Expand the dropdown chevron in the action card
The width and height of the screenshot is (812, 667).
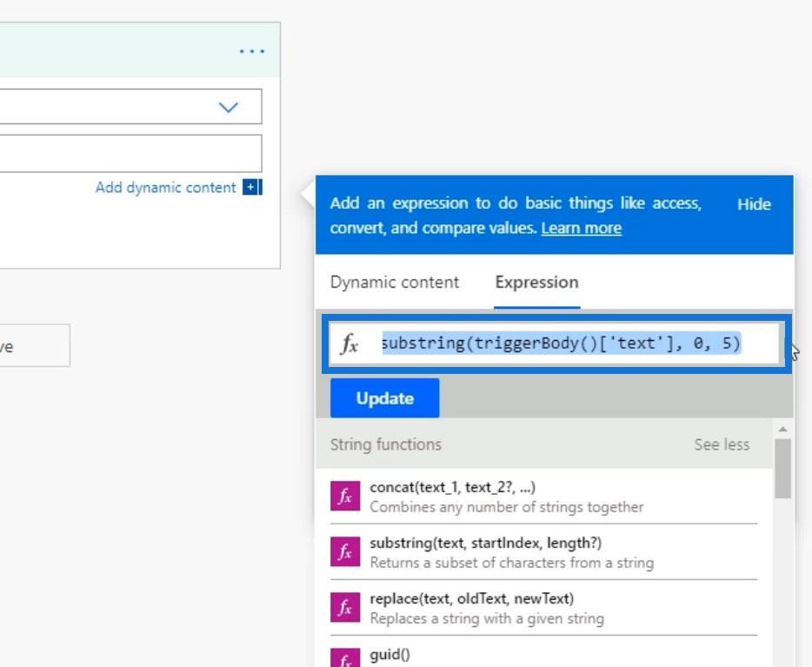[x=229, y=107]
